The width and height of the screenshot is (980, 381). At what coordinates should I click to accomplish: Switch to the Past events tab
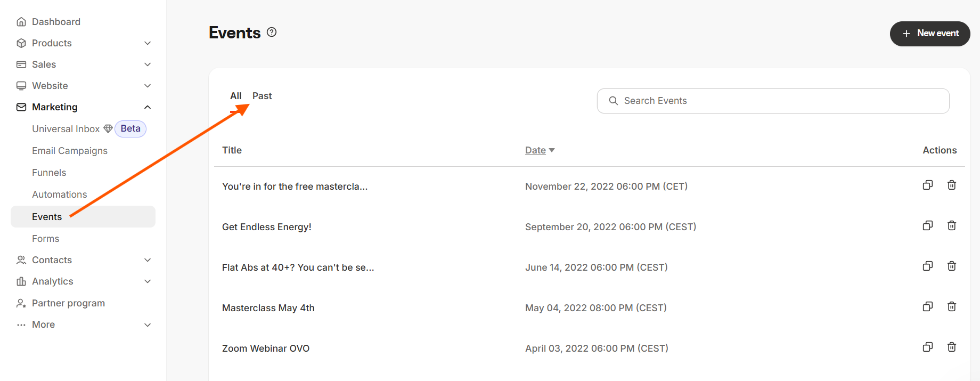262,96
